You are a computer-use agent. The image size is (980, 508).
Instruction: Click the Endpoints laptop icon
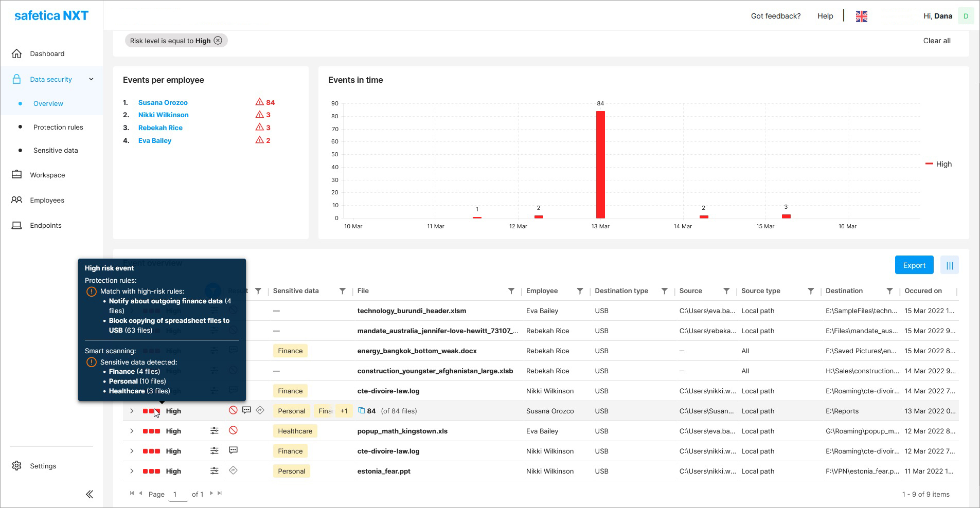tap(16, 225)
